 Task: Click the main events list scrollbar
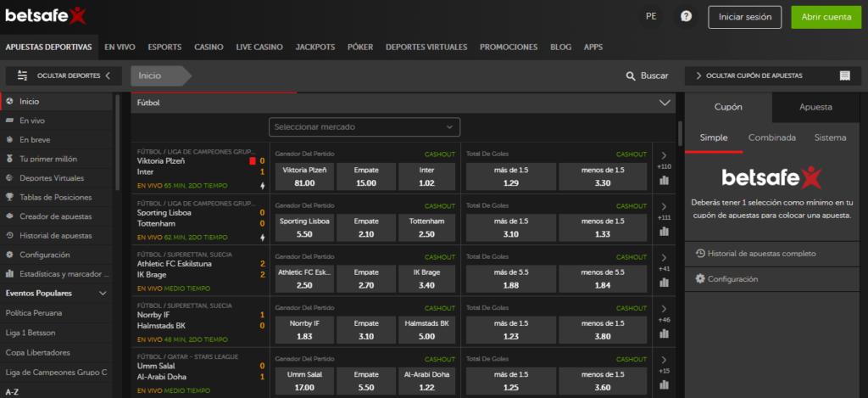tap(680, 133)
